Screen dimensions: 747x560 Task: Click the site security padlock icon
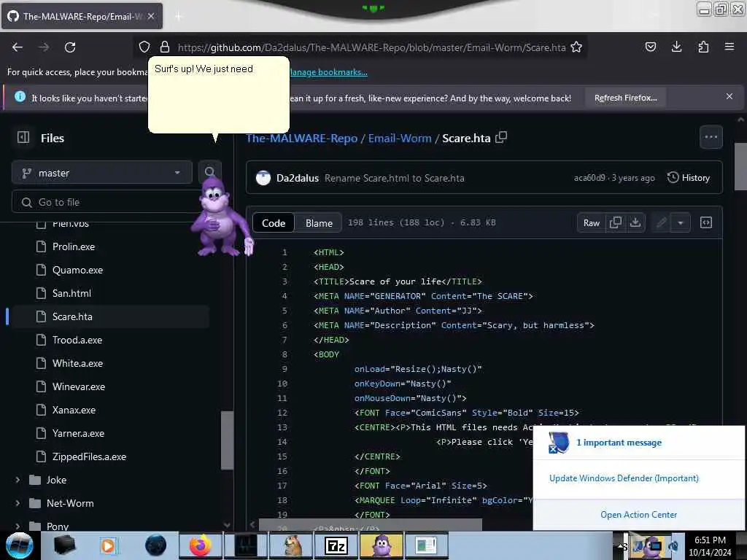(165, 47)
